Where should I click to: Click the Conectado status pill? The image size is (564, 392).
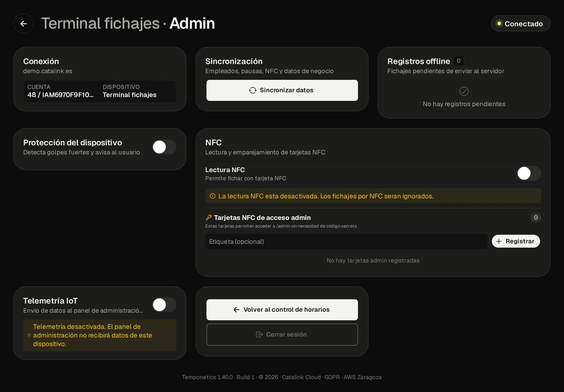[520, 24]
